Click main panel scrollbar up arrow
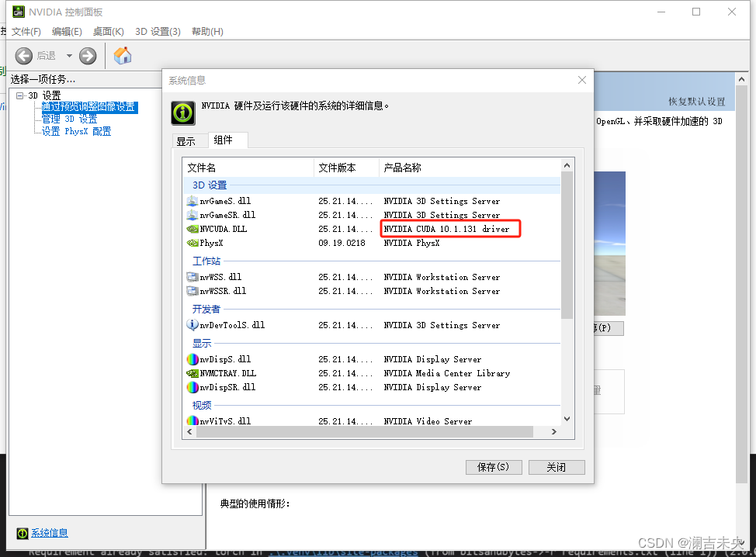The image size is (756, 557). 741,79
